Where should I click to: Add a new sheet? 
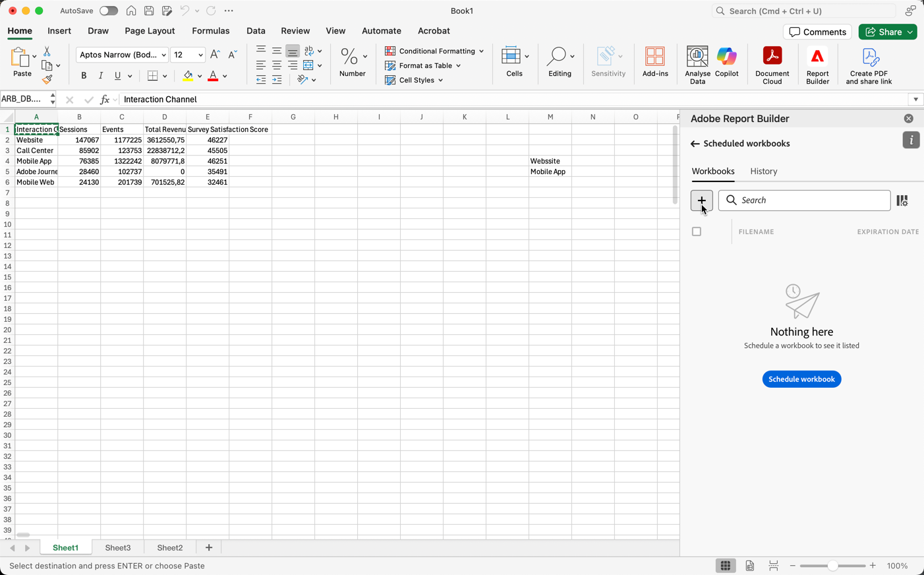(x=209, y=548)
